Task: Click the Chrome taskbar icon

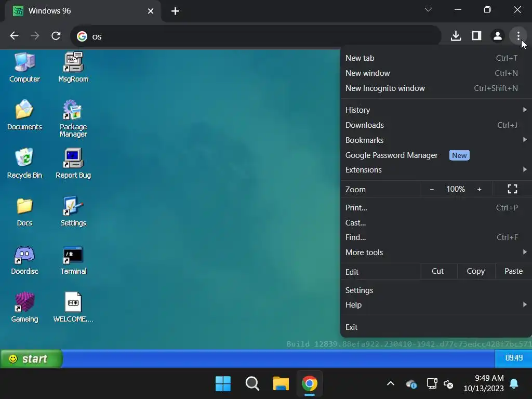Action: click(x=310, y=384)
